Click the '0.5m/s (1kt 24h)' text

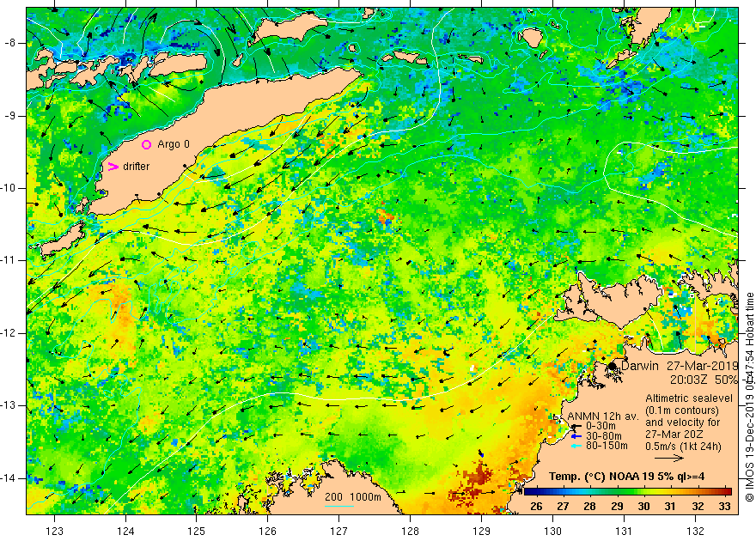click(683, 447)
